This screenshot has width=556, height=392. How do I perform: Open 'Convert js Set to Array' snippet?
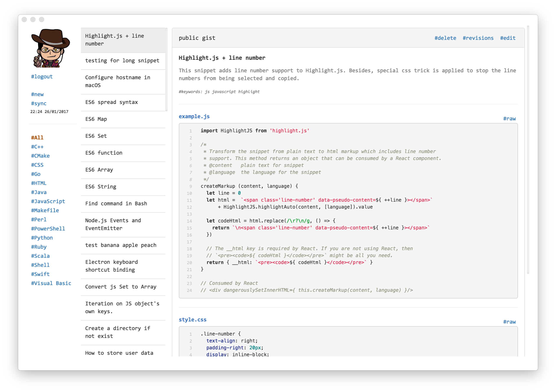[x=121, y=287]
